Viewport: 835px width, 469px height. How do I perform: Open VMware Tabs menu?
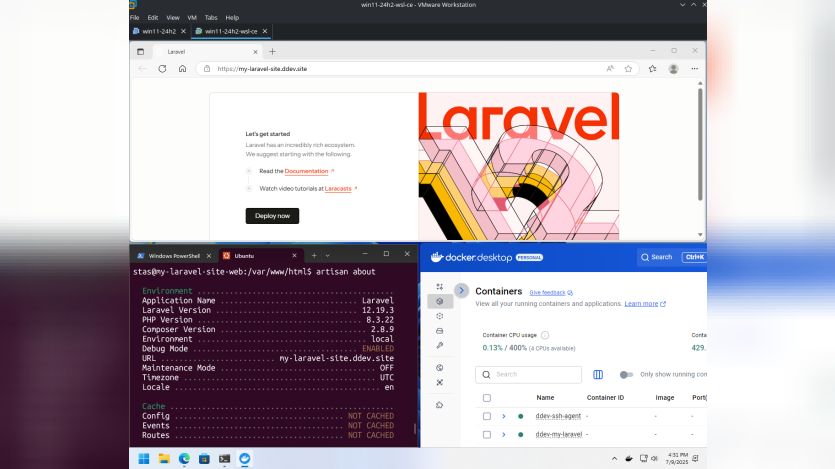[x=211, y=18]
